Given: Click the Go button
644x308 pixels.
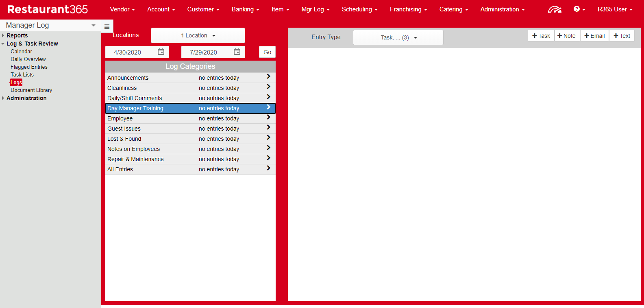Looking at the screenshot, I should pos(268,52).
